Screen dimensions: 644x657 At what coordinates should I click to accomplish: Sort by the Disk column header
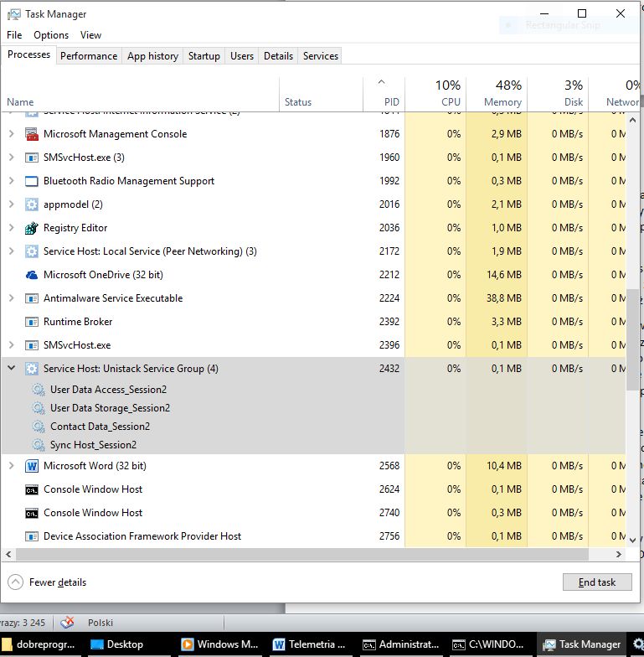[x=558, y=95]
